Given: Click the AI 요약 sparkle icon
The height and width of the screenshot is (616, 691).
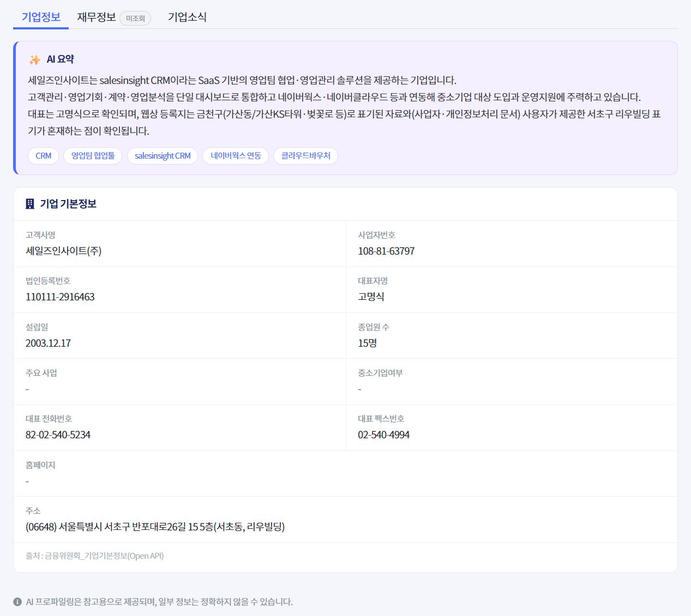Looking at the screenshot, I should (35, 59).
